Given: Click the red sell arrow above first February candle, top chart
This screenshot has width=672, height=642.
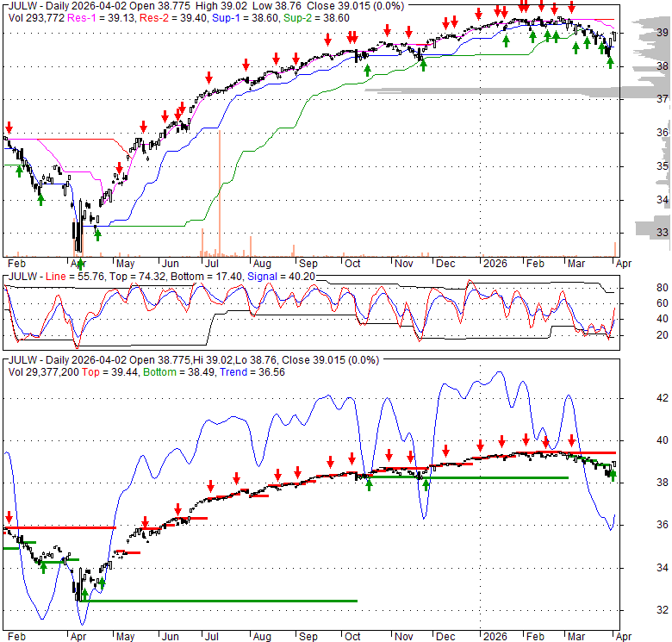Looking at the screenshot, I should point(9,128).
